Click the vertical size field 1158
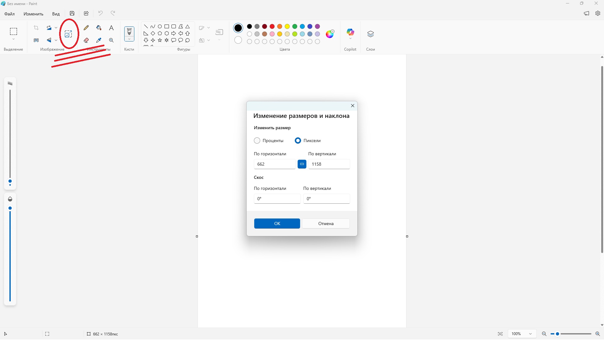604x364 pixels. [x=329, y=164]
